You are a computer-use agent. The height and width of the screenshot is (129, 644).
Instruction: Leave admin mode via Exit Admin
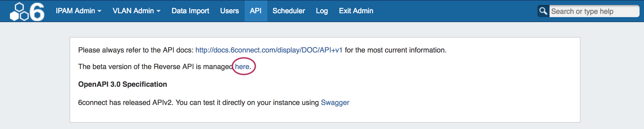tap(356, 11)
